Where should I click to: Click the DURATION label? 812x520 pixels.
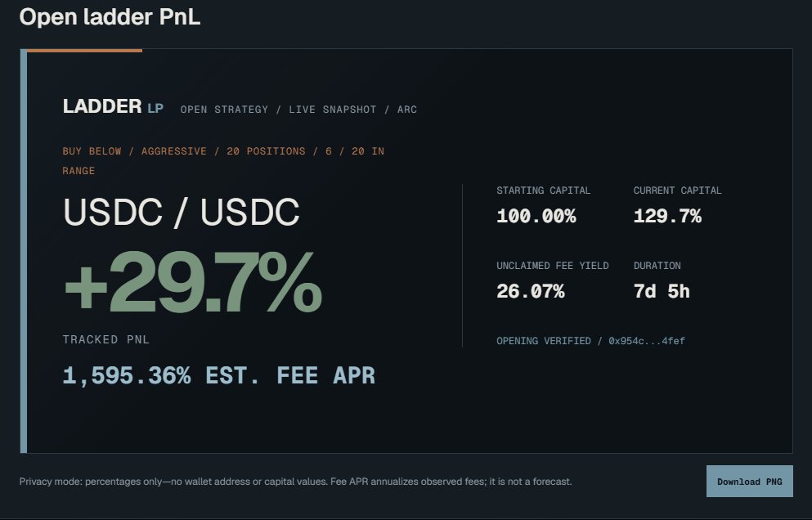pyautogui.click(x=657, y=266)
